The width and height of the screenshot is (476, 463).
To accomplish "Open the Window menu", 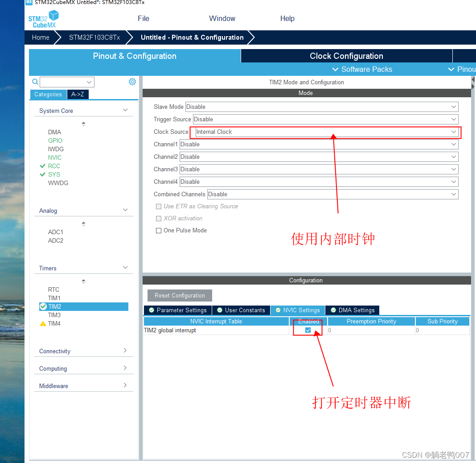I will click(222, 19).
